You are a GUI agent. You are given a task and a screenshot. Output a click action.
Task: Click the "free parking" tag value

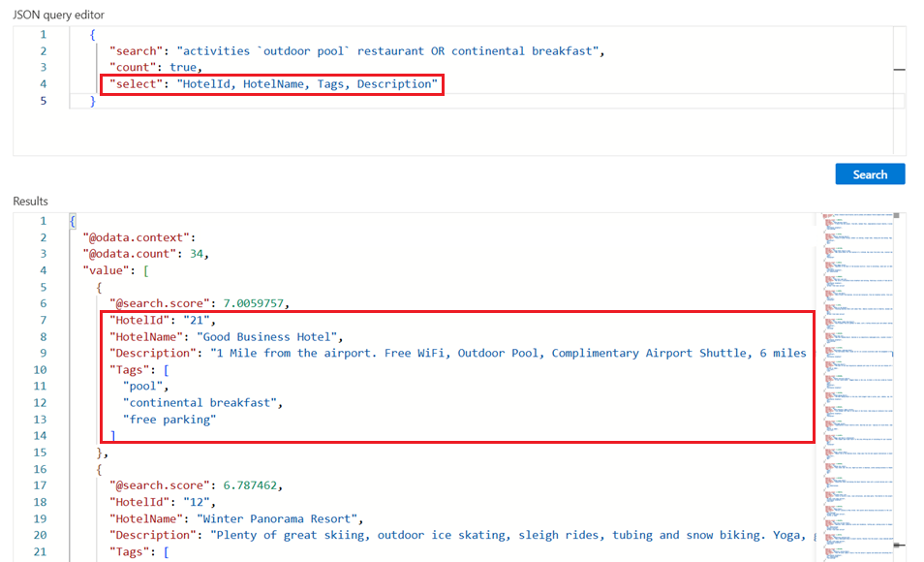(x=169, y=420)
